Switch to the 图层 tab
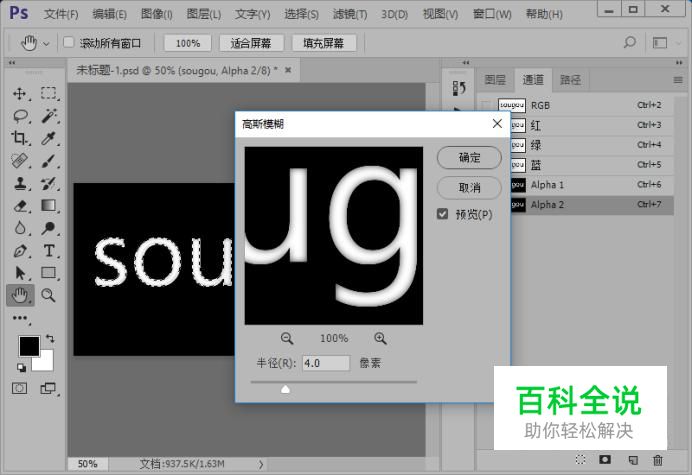This screenshot has width=692, height=475. (x=495, y=80)
